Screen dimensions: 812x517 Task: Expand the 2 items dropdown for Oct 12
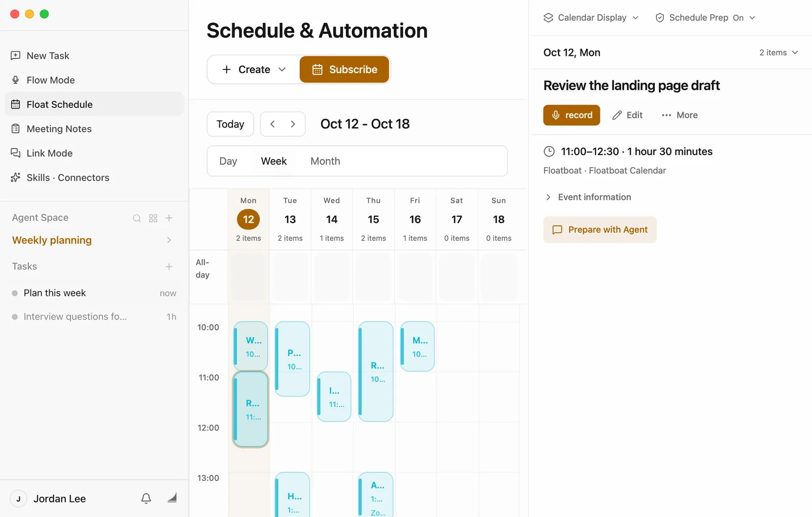click(779, 53)
